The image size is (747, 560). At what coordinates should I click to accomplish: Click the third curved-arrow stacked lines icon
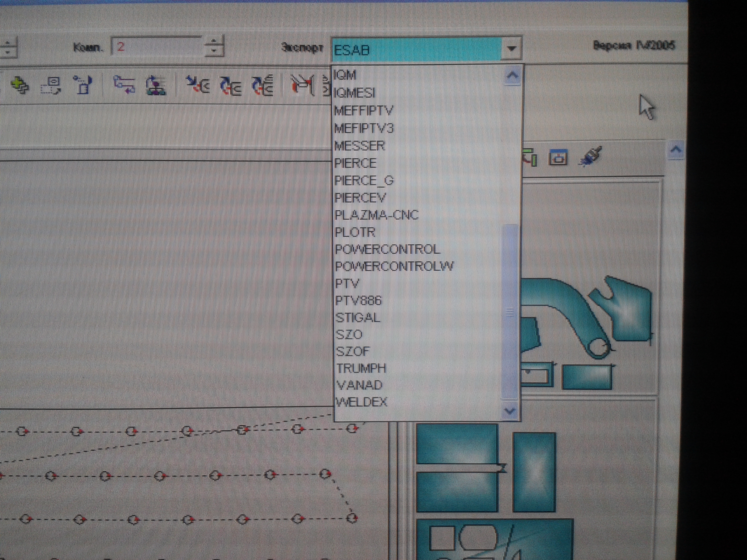[x=263, y=85]
